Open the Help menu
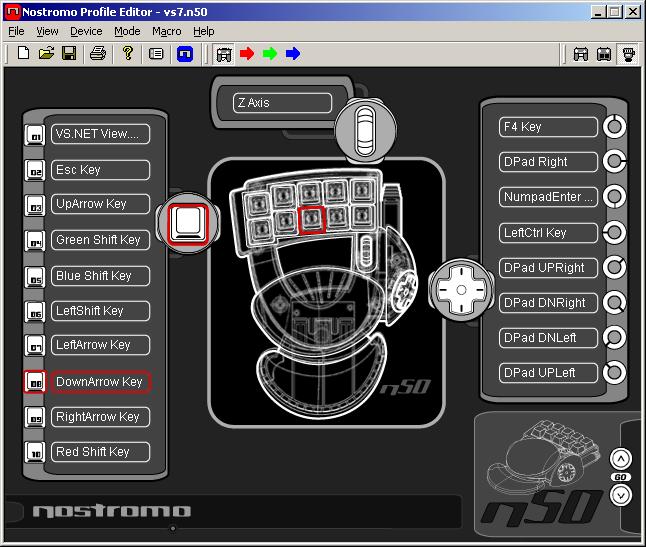This screenshot has height=547, width=646. pos(204,31)
